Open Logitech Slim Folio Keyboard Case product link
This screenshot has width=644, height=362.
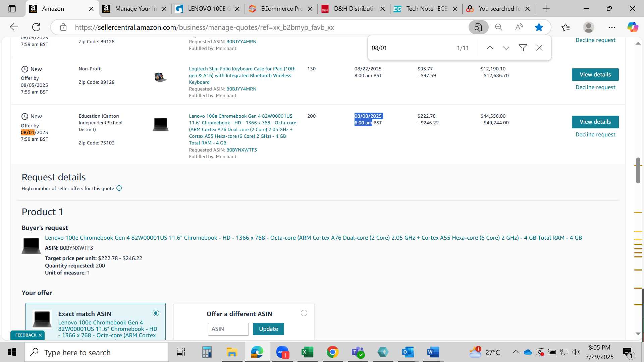pos(242,75)
